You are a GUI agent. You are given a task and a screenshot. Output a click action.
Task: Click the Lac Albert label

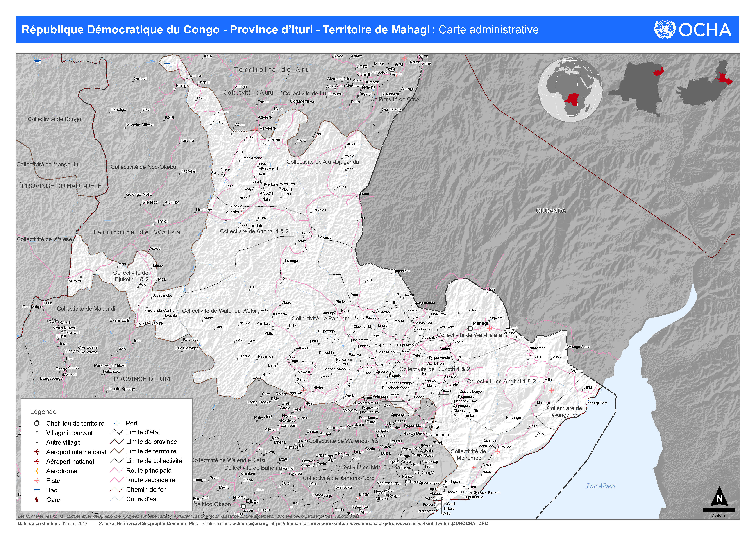coord(601,486)
